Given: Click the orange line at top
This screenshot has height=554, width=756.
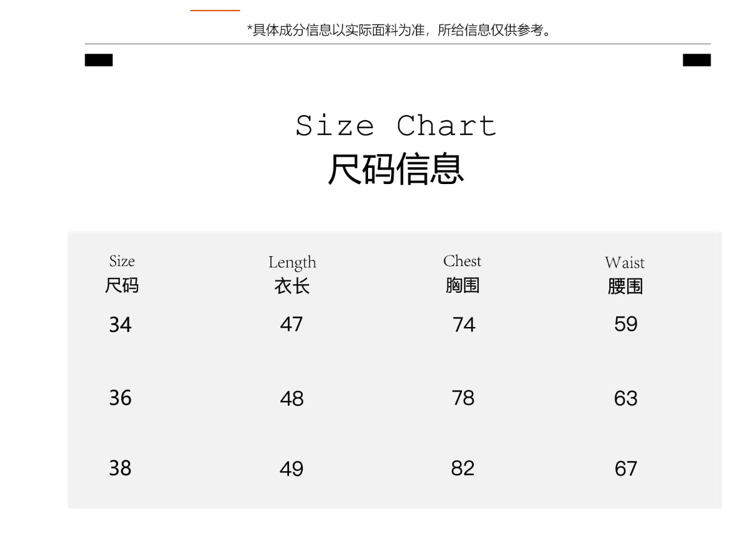Looking at the screenshot, I should pyautogui.click(x=214, y=11).
